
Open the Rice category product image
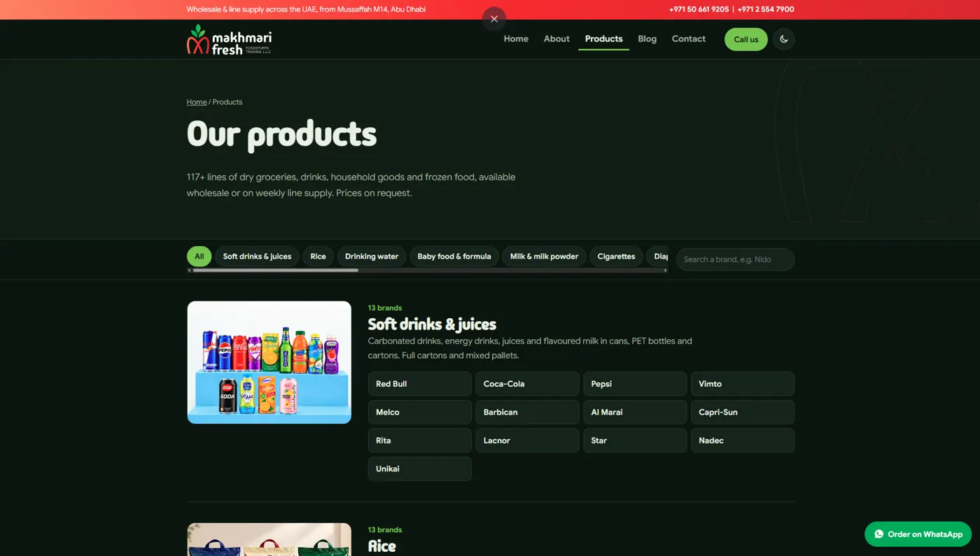269,539
